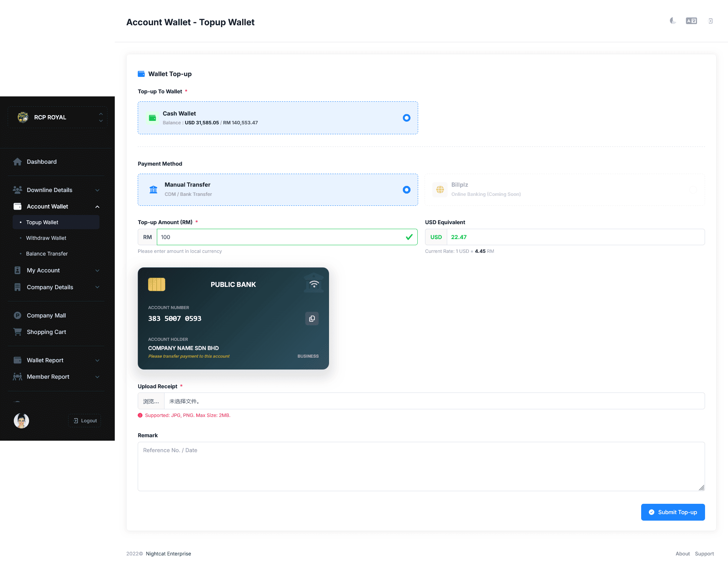Open the Dashboard menu item
Viewport: 728px width, 565px height.
[56, 162]
